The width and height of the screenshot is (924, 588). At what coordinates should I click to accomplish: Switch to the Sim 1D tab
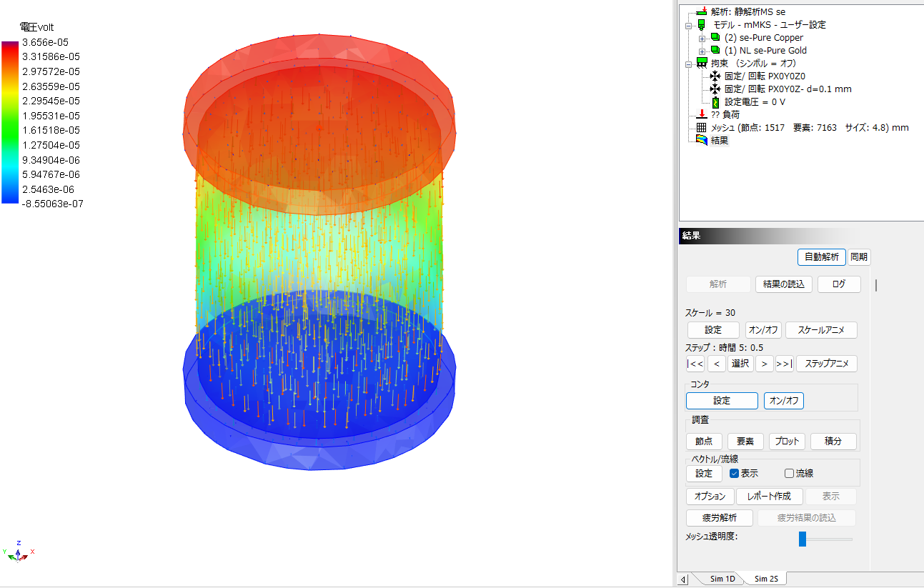(x=722, y=579)
